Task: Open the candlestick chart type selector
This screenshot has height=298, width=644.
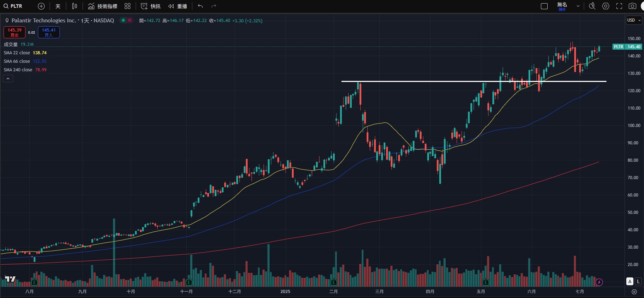Action: point(74,6)
